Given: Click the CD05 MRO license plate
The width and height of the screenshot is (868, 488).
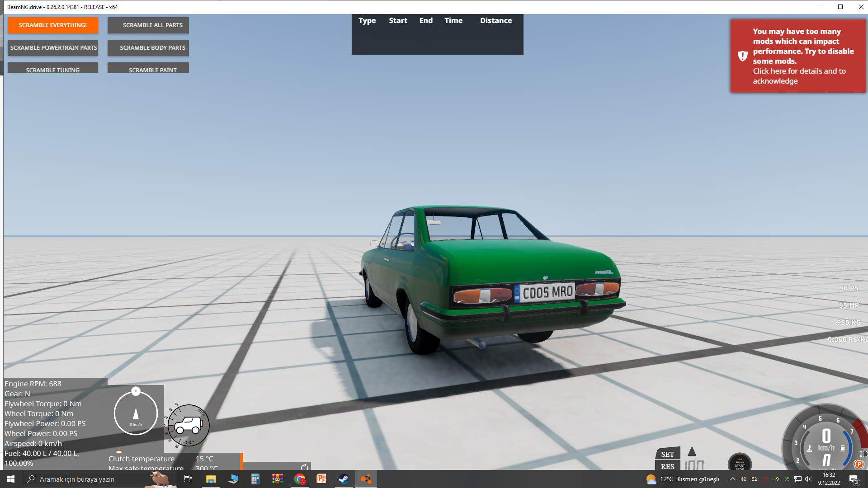Looking at the screenshot, I should [545, 293].
